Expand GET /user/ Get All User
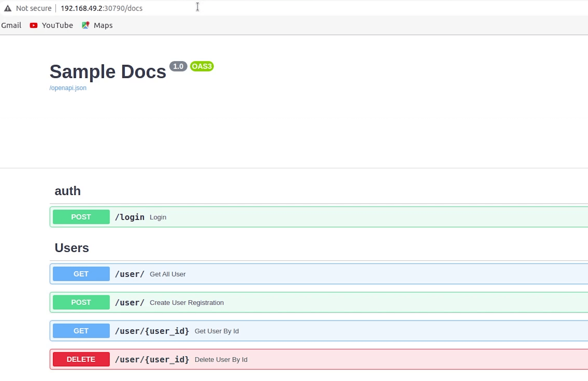The image size is (588, 381). click(311, 274)
